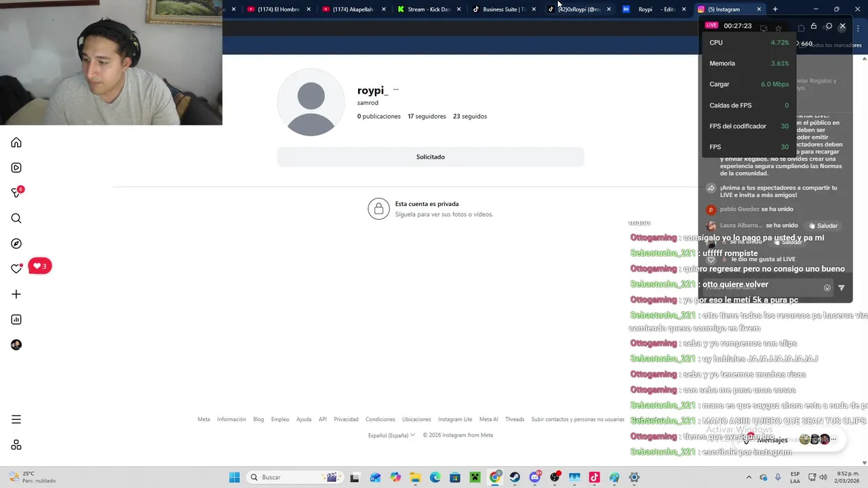The image size is (868, 488).
Task: Open TikTok Live Studio pink taskbar icon
Action: [595, 477]
